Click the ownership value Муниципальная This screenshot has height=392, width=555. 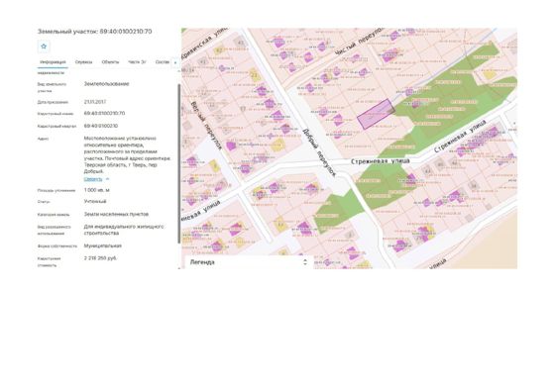point(103,245)
